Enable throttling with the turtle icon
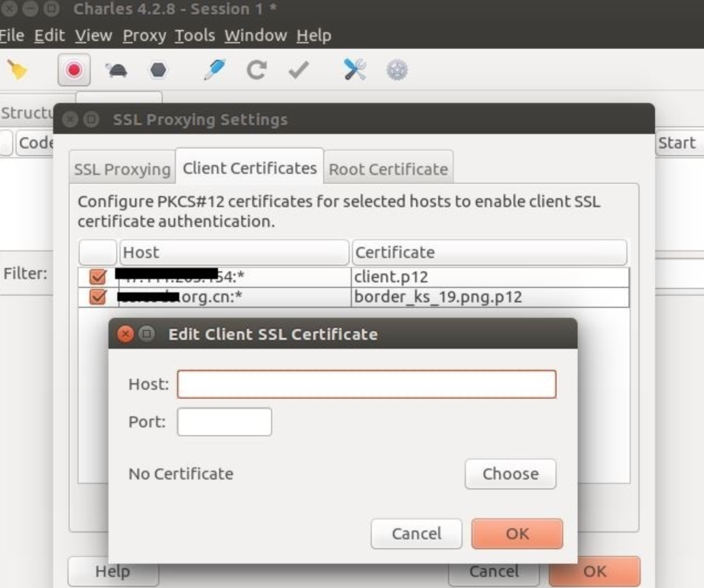 pyautogui.click(x=116, y=70)
